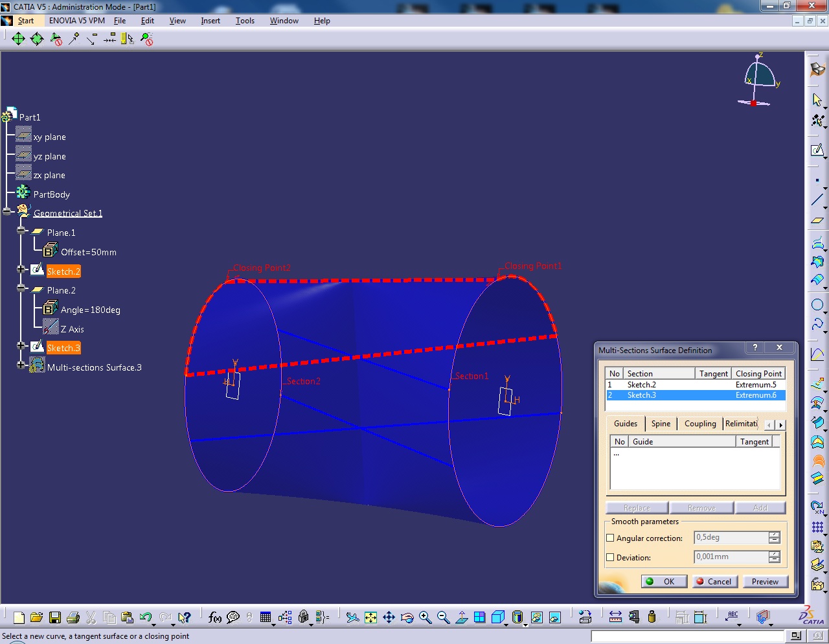The image size is (829, 644).
Task: Enable the Angular correction checkbox
Action: click(x=610, y=538)
